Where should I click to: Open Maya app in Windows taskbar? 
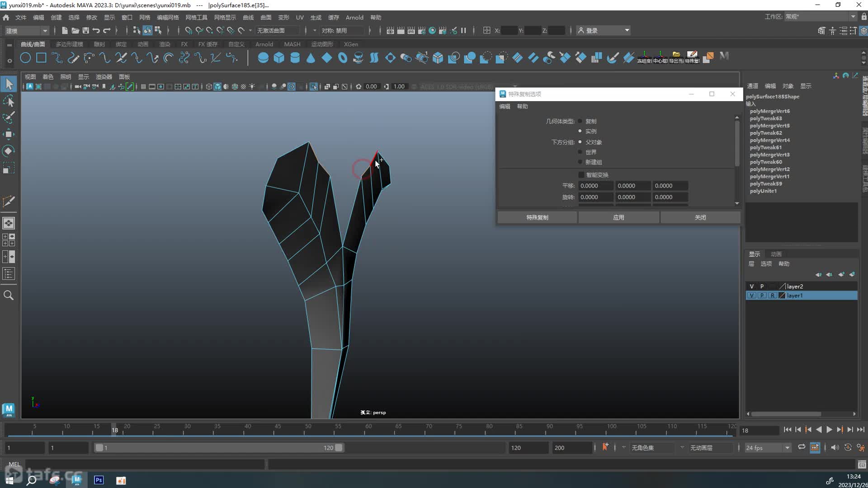click(76, 480)
